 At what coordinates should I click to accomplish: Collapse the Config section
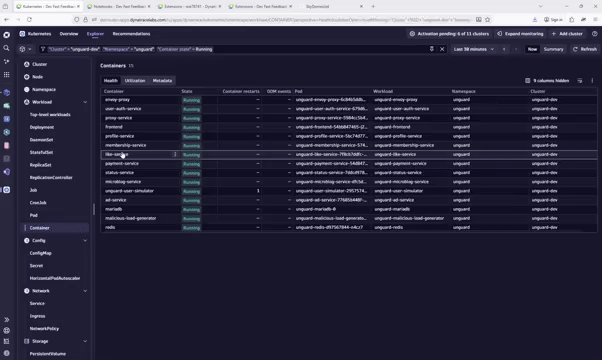click(x=85, y=241)
